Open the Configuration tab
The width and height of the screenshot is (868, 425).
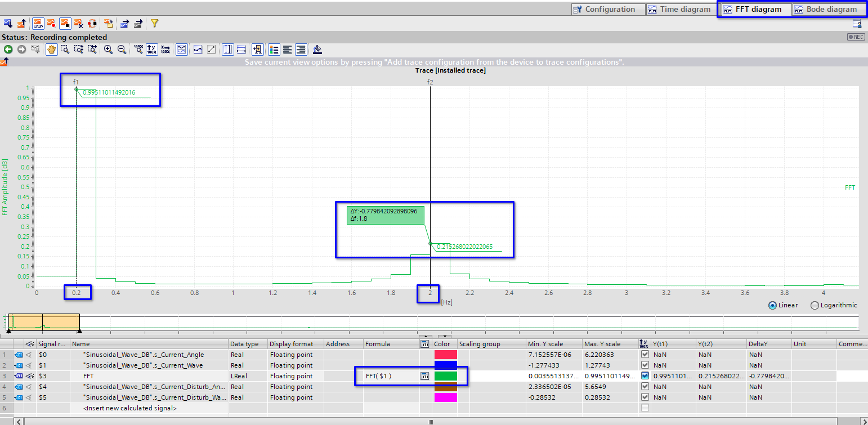(604, 9)
